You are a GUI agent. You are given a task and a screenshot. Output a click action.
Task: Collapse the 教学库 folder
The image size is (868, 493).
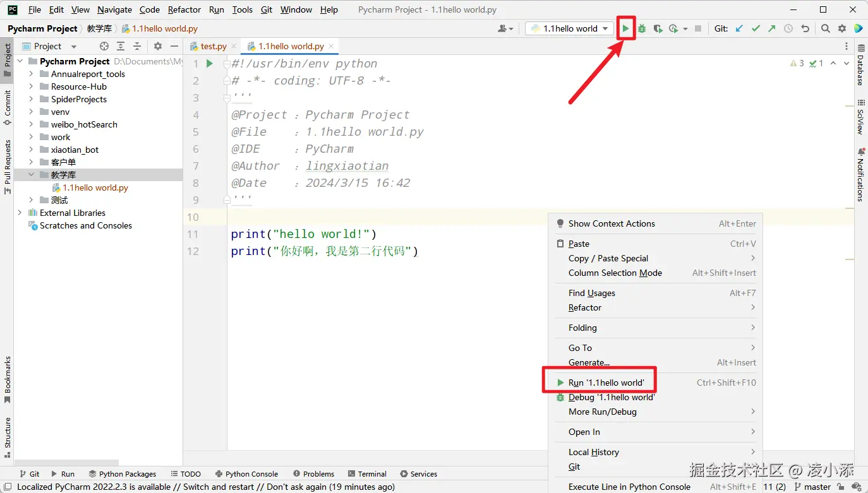tap(31, 175)
